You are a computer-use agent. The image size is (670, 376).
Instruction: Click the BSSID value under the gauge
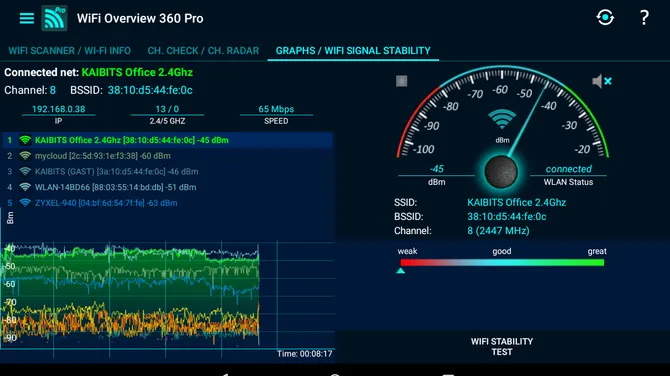tap(507, 217)
